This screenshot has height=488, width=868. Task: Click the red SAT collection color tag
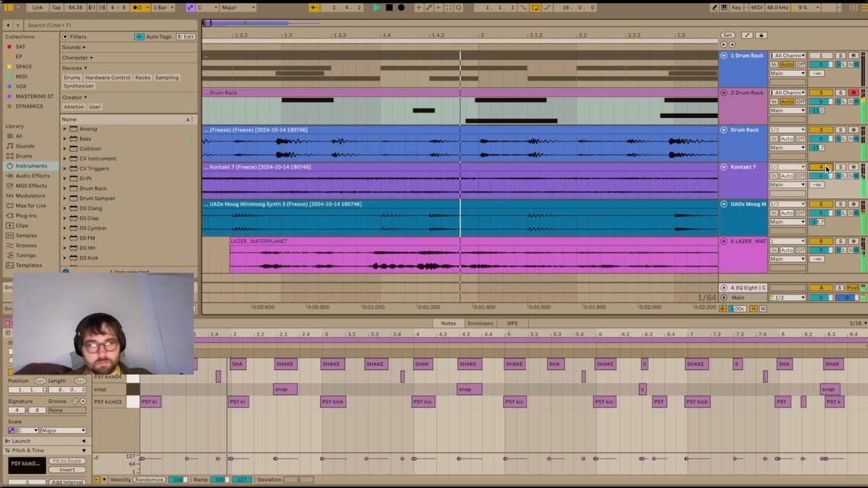click(9, 47)
